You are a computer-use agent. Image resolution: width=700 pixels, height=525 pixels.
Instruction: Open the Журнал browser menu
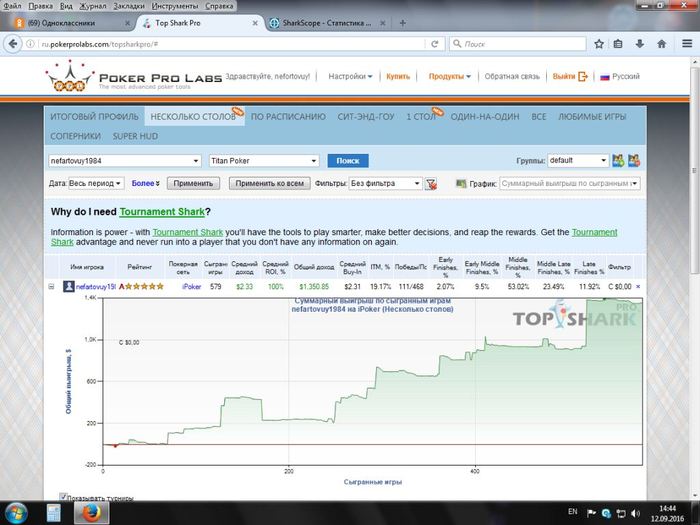click(x=93, y=6)
